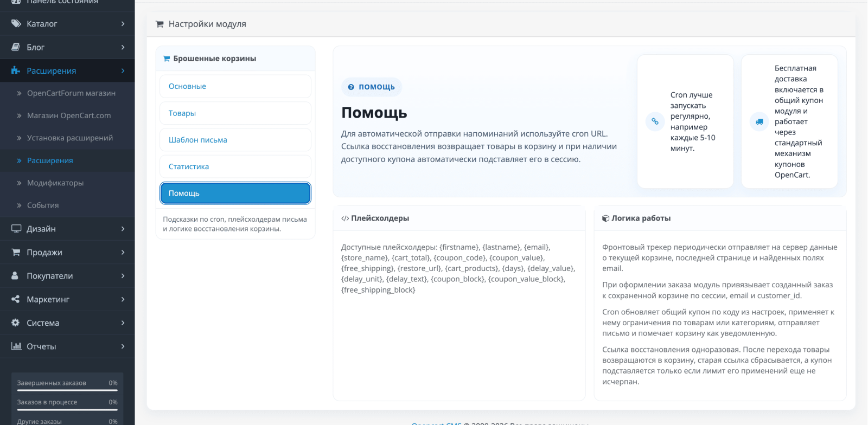868x425 pixels.
Task: Open the Модификаторы submenu link
Action: point(55,183)
